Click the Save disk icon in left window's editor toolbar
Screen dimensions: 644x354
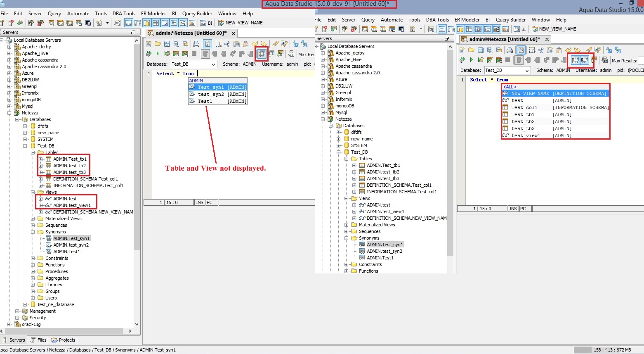click(167, 44)
